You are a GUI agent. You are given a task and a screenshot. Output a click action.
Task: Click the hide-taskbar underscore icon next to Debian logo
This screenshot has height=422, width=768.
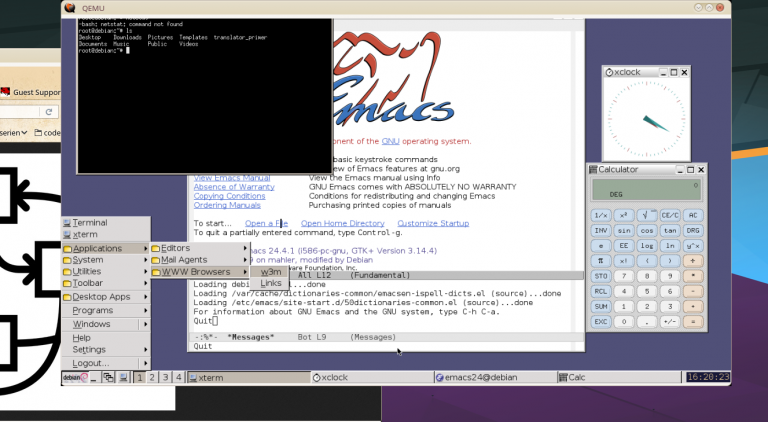click(94, 377)
